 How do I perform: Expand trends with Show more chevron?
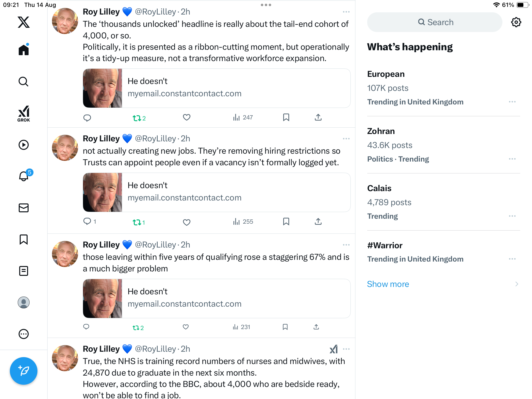[x=517, y=284]
